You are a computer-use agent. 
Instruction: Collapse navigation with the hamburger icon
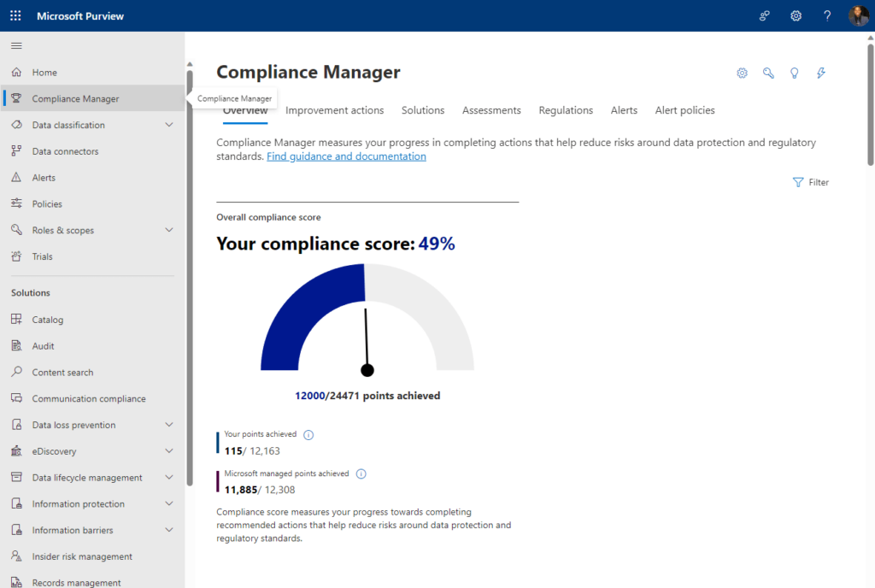tap(17, 46)
